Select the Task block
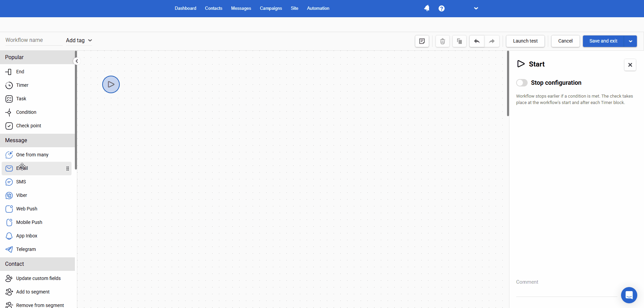This screenshot has width=644, height=308. (36, 99)
